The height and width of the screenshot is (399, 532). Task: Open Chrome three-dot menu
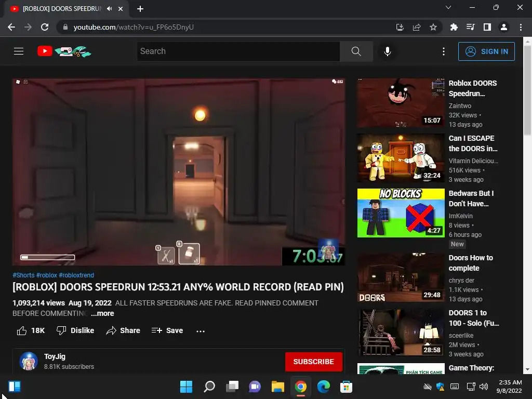521,27
